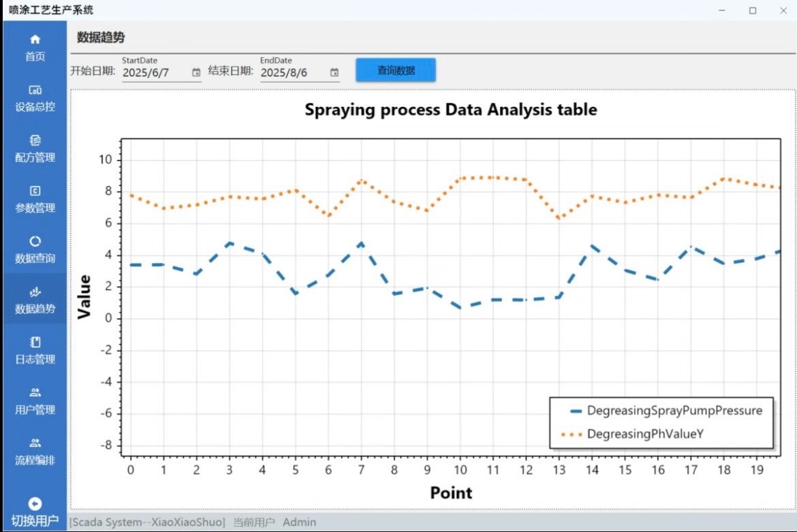This screenshot has height=532, width=797.
Task: Open the 流程编排 workflow icon
Action: tap(35, 443)
